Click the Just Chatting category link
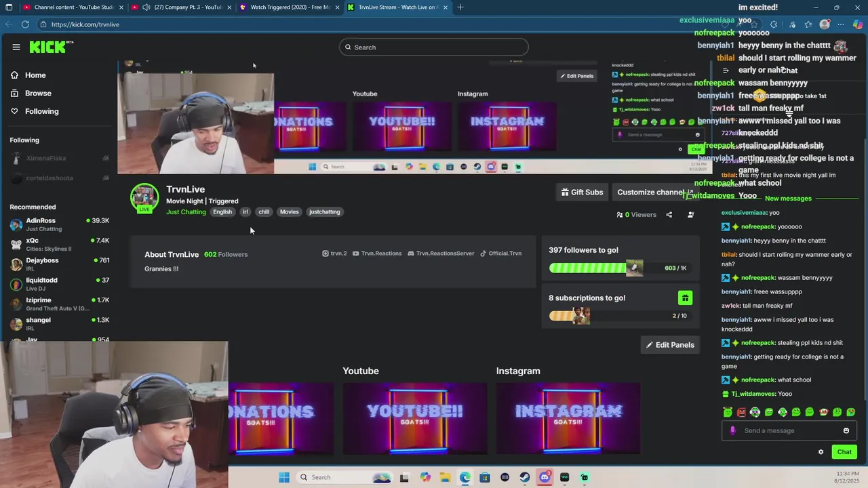The width and height of the screenshot is (868, 488). point(186,212)
